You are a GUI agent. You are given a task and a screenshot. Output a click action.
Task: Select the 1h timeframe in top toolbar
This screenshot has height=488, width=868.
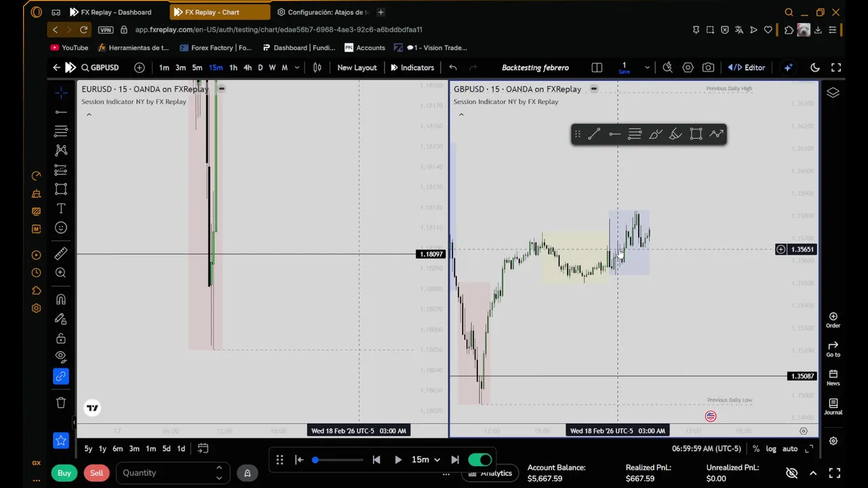[233, 68]
